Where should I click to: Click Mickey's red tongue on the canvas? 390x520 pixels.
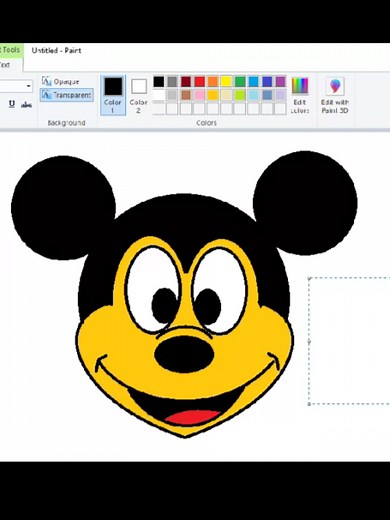click(x=193, y=417)
